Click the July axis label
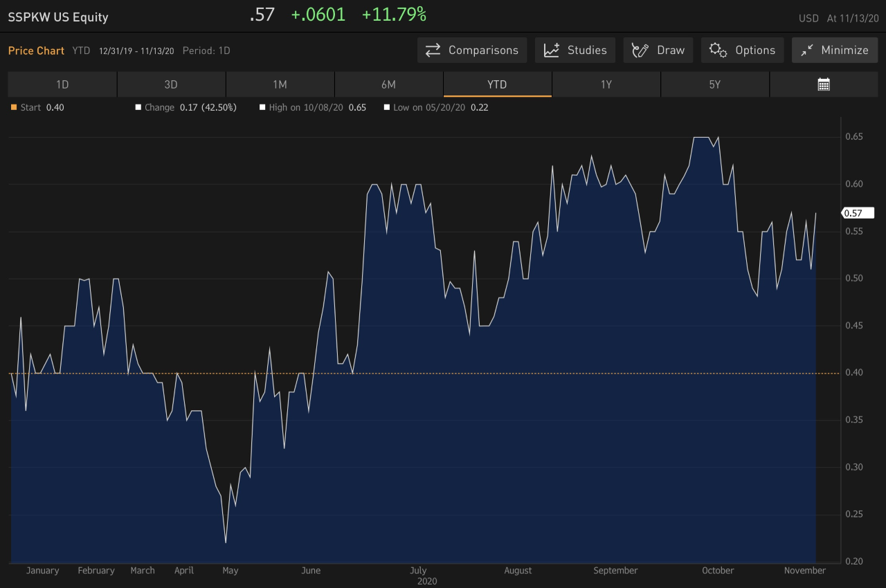Screen dimensions: 886x588 point(418,571)
